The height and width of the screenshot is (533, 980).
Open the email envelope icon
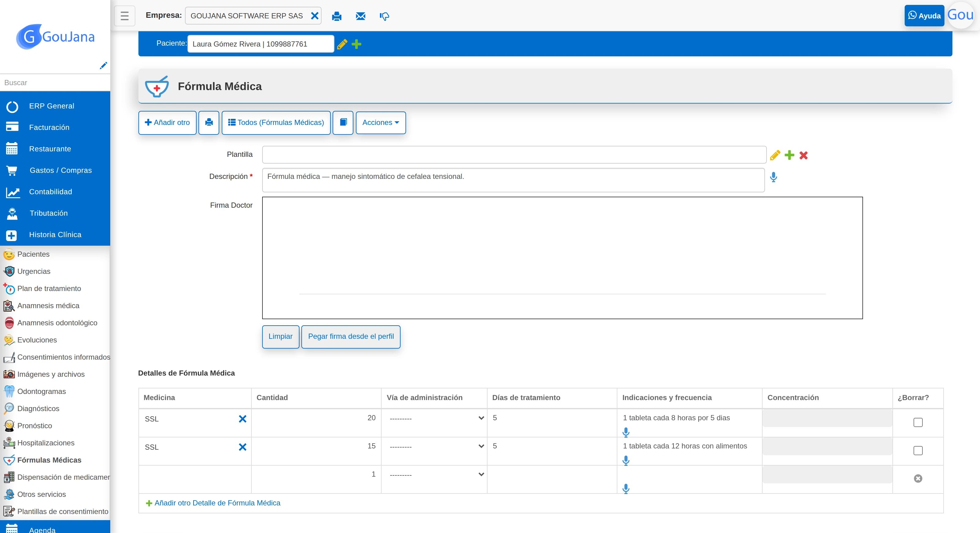(360, 16)
